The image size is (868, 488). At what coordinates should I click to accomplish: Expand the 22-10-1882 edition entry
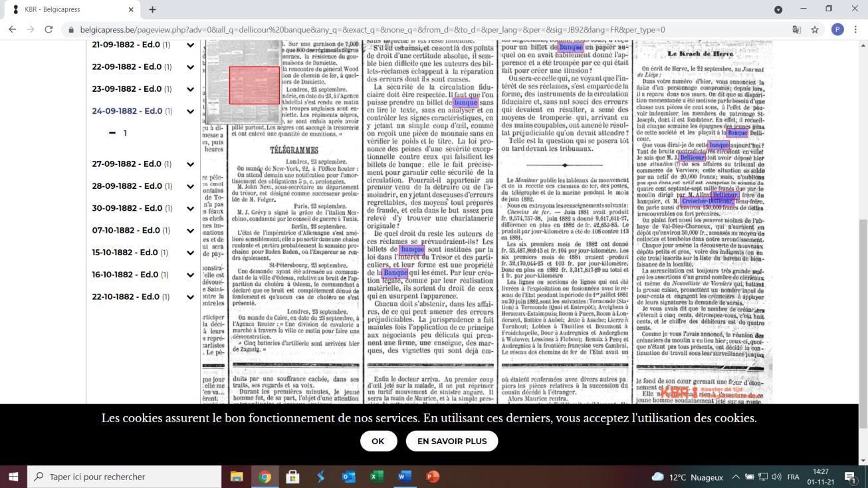tap(190, 297)
